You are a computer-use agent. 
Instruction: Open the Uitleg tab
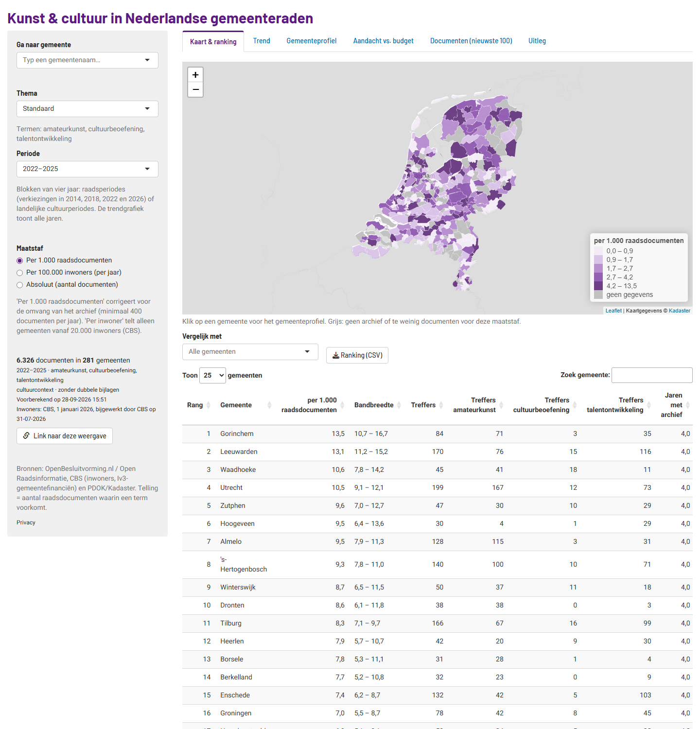pos(537,41)
